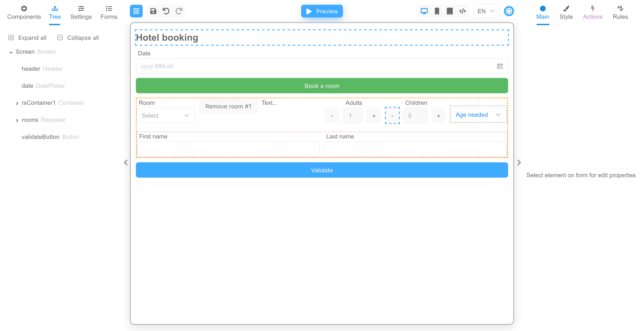644x331 pixels.
Task: Open the EN language dropdown
Action: (486, 11)
